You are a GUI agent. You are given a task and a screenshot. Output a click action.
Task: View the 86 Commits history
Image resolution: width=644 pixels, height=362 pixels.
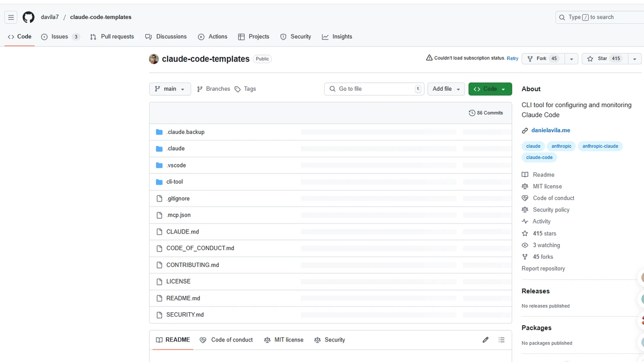[486, 113]
